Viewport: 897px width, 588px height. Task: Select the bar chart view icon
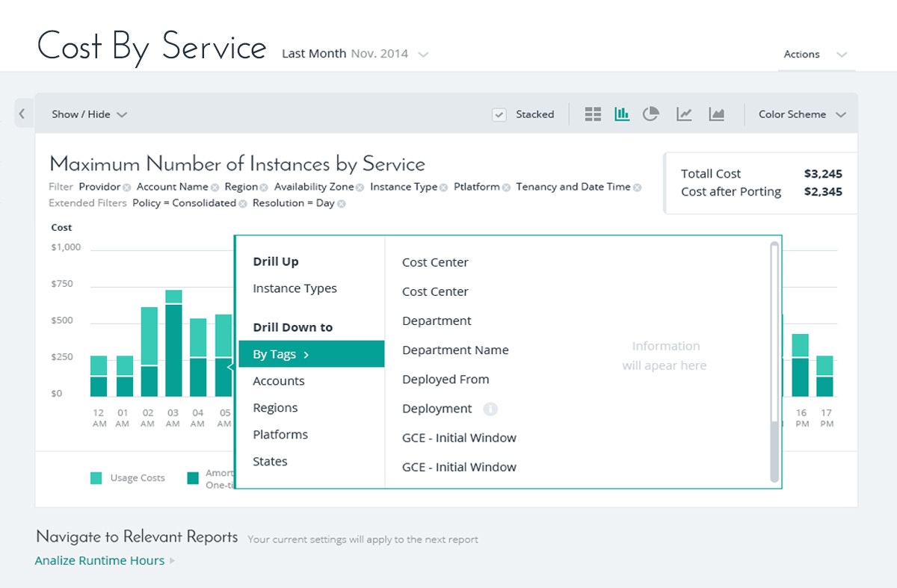pos(621,114)
